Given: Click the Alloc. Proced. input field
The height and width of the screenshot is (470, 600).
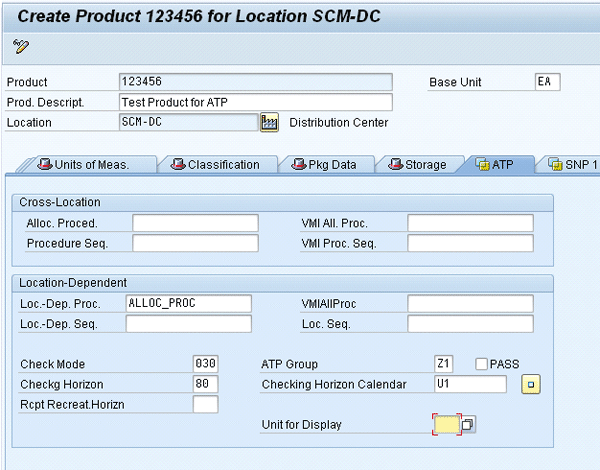Looking at the screenshot, I should pyautogui.click(x=195, y=223).
